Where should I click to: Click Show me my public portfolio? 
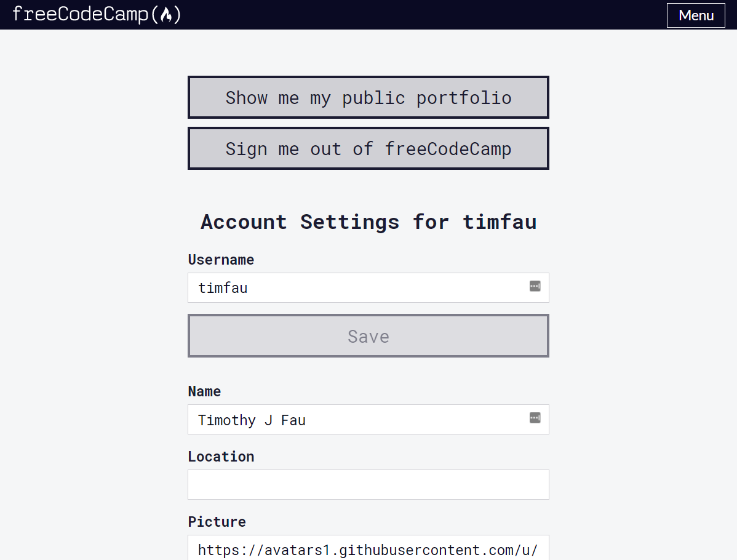coord(368,97)
